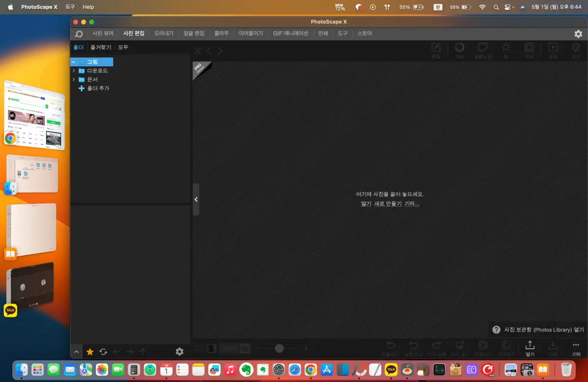588x382 pixels.
Task: Open the 편집 edit tool tab
Action: (x=436, y=50)
